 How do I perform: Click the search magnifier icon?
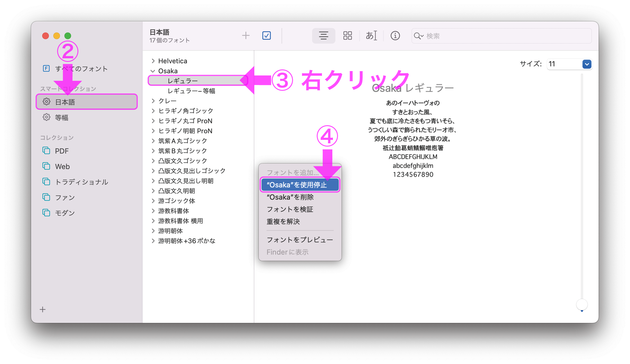[418, 36]
